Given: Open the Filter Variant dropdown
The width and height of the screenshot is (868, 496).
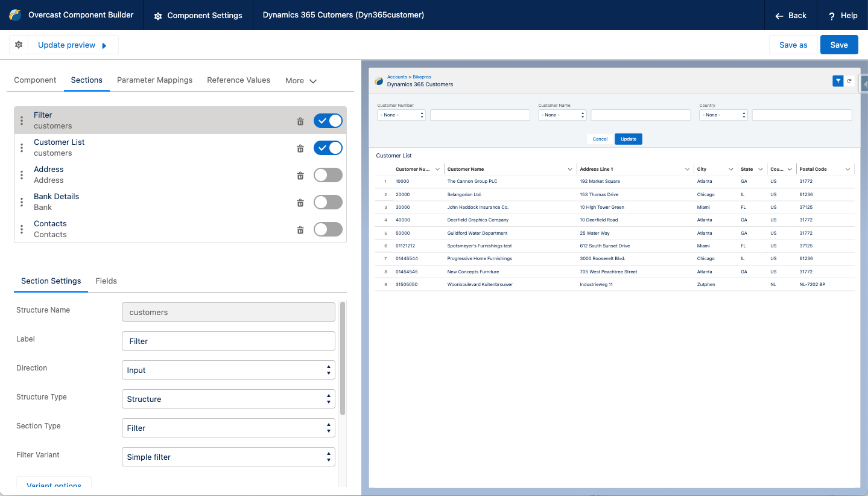Looking at the screenshot, I should 229,457.
